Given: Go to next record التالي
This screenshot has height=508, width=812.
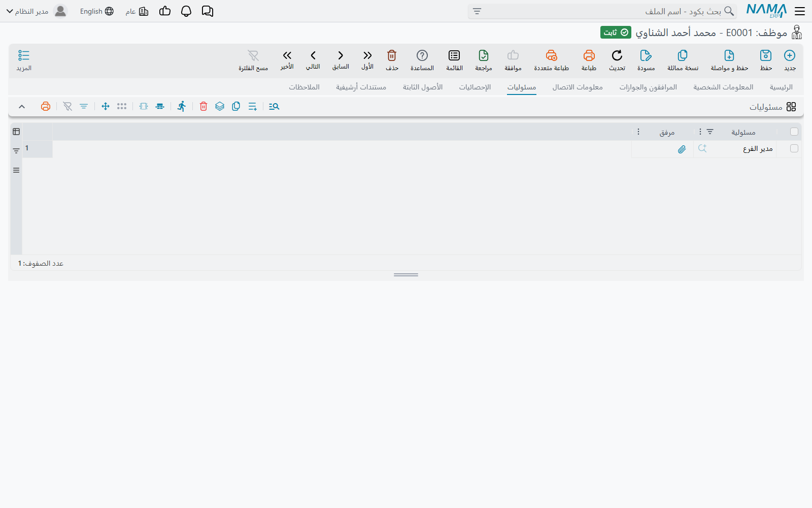Looking at the screenshot, I should pos(313,55).
